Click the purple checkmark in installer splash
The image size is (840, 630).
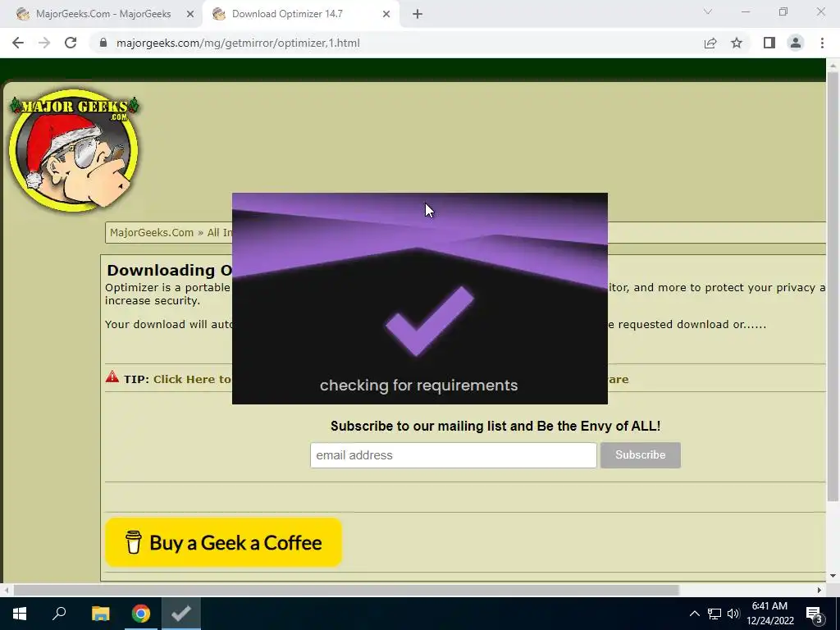[429, 321]
